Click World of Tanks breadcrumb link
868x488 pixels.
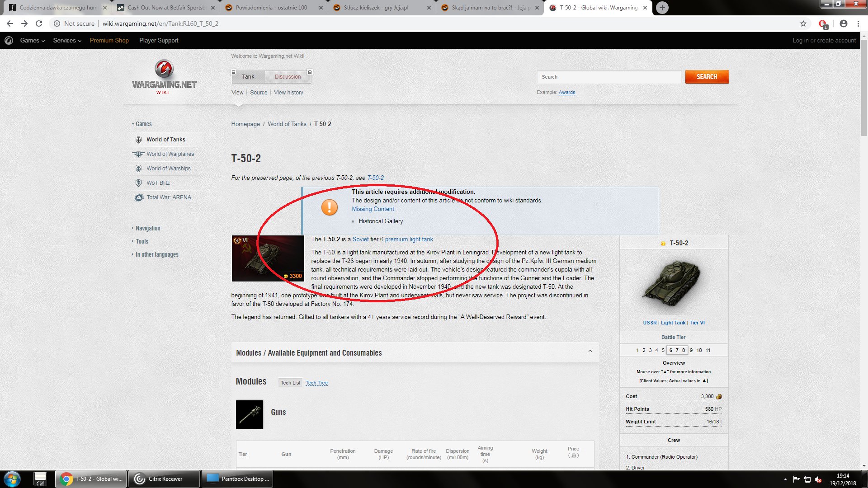[x=287, y=124]
